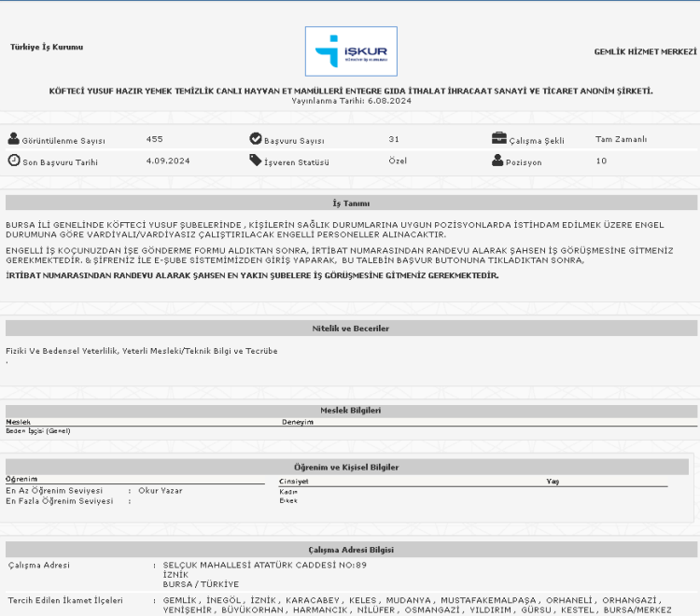Click the Meslek Bilgileri section header
The height and width of the screenshot is (616, 700).
click(351, 411)
